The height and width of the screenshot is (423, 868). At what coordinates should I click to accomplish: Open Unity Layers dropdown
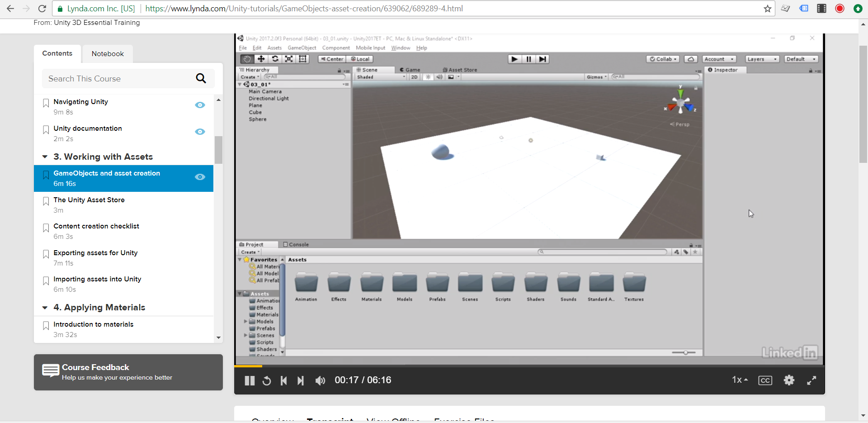(x=762, y=59)
